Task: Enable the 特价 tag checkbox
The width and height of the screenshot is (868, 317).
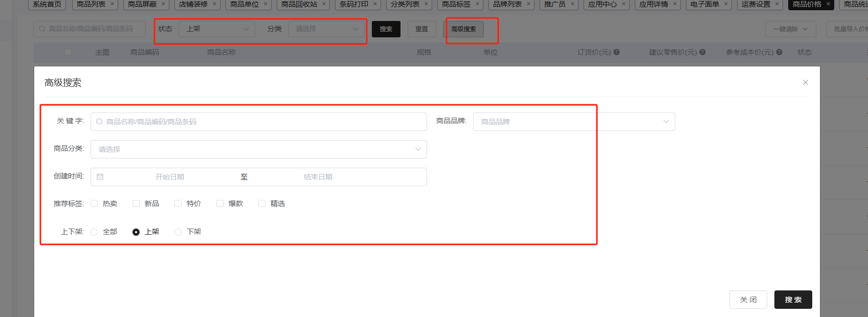Action: pos(178,203)
